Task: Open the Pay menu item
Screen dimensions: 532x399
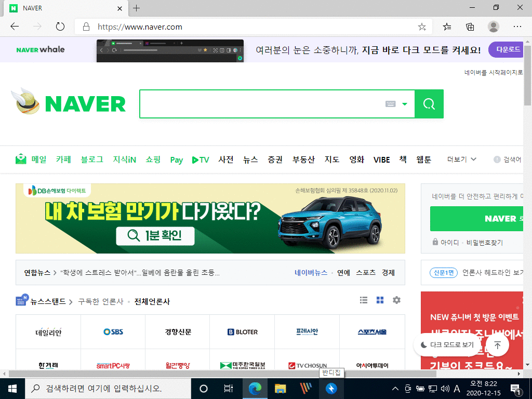Action: (177, 160)
